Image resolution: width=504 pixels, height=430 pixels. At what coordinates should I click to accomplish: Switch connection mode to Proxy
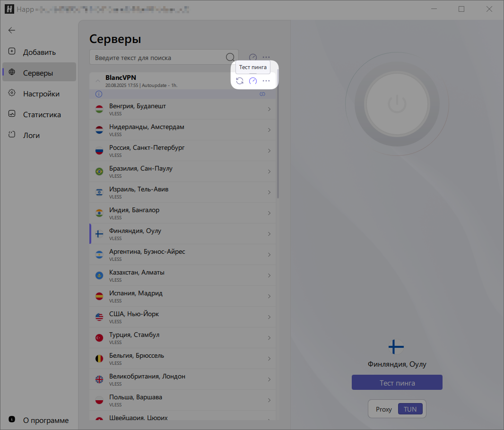[x=383, y=409]
